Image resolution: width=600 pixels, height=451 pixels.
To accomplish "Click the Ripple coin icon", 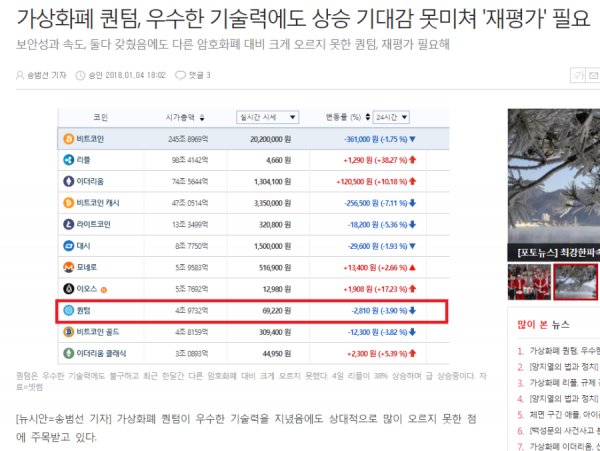I will click(x=68, y=160).
